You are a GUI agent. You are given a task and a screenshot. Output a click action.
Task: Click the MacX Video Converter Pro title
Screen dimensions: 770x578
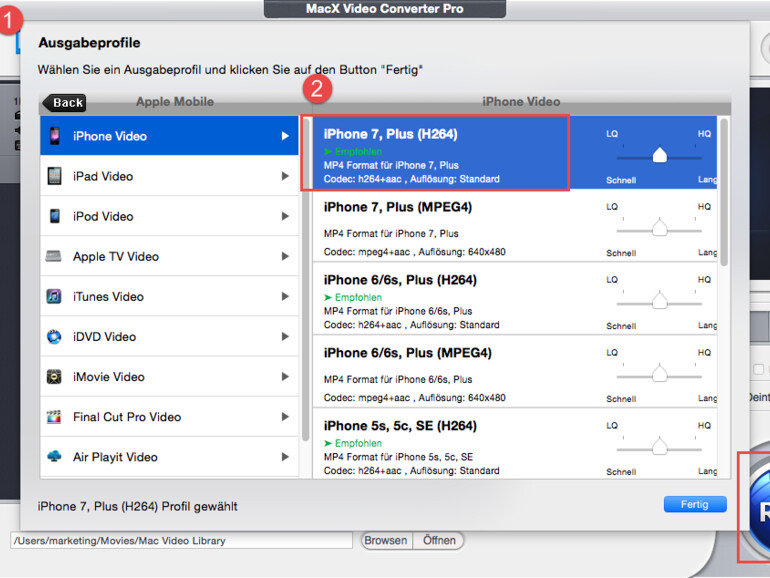[x=385, y=9]
